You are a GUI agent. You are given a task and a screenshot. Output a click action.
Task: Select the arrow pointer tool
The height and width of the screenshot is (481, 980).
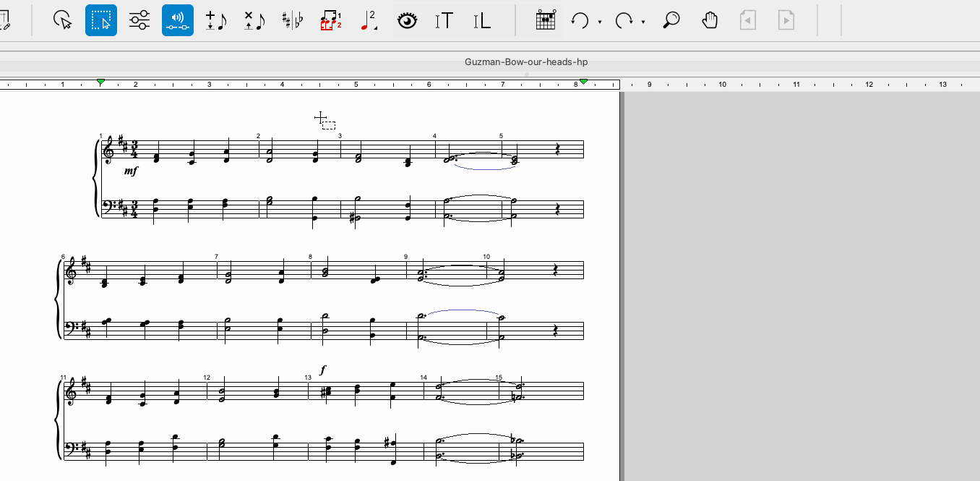point(64,20)
